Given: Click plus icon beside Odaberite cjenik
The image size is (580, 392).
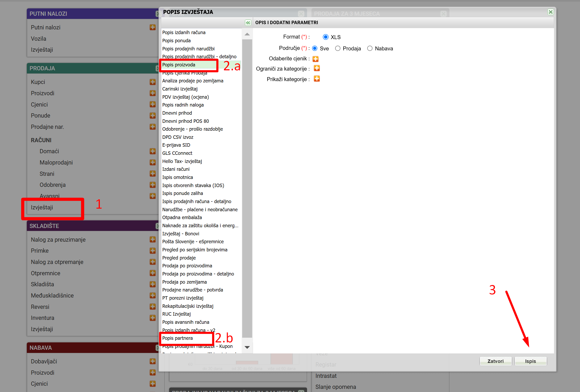Looking at the screenshot, I should tap(315, 59).
